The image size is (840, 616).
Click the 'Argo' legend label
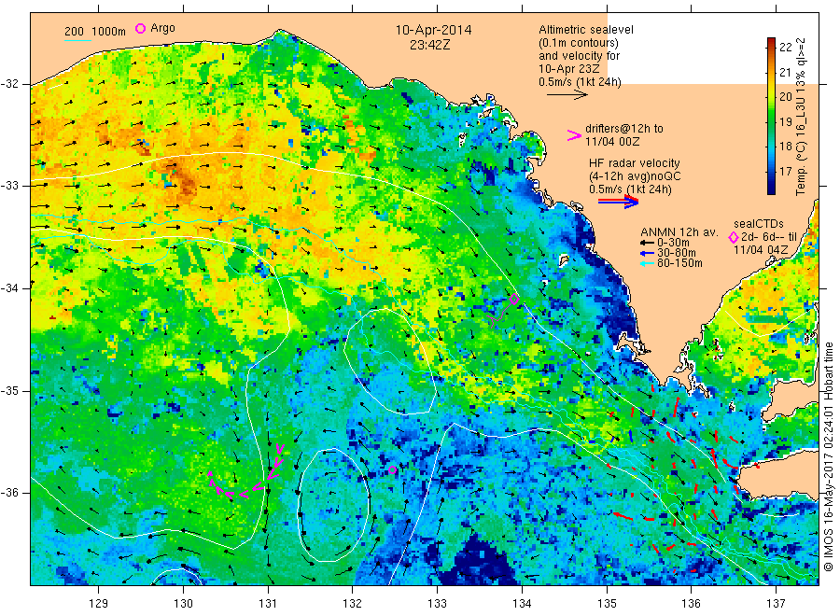[162, 28]
